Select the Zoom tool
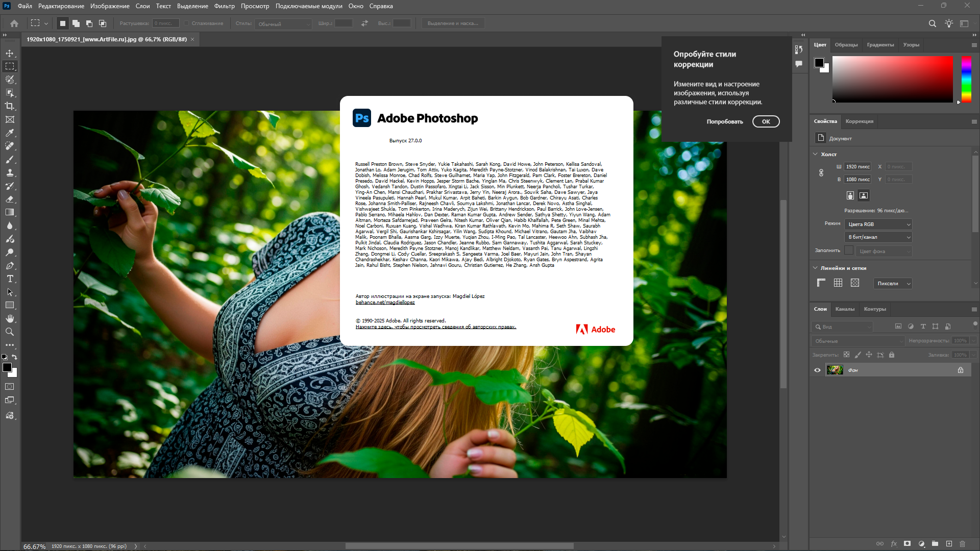This screenshot has width=980, height=551. 10,332
